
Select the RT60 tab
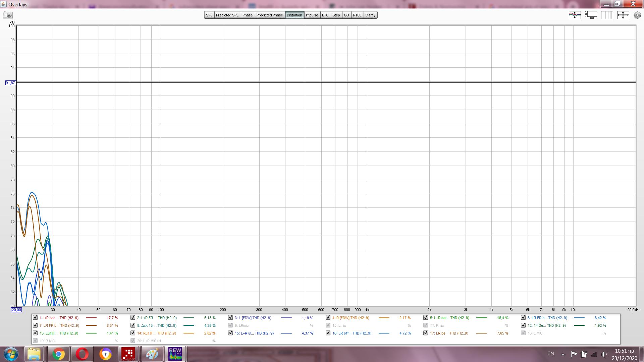tap(357, 15)
